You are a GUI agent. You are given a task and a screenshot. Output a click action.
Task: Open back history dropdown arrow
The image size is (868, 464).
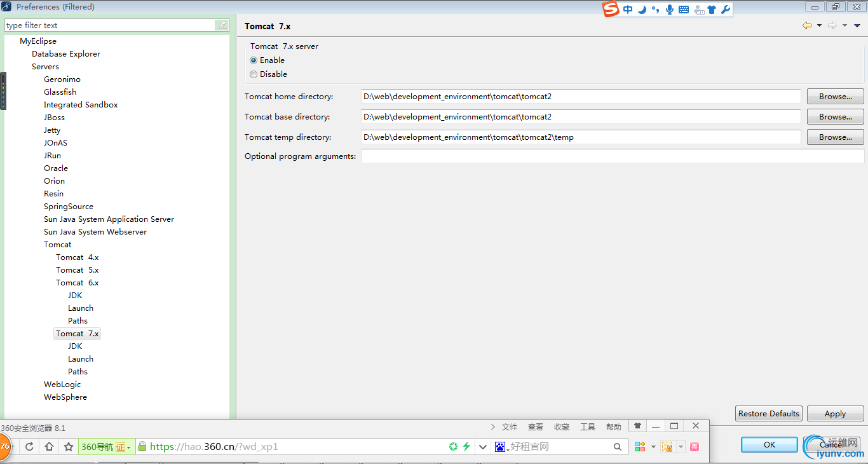pyautogui.click(x=819, y=25)
